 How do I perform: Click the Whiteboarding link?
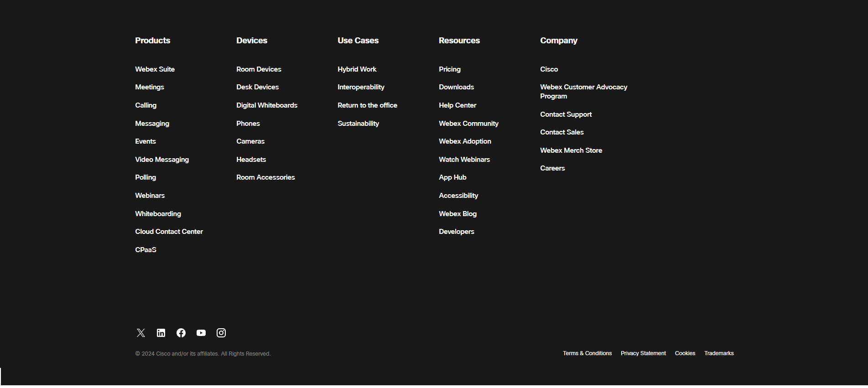coord(158,214)
